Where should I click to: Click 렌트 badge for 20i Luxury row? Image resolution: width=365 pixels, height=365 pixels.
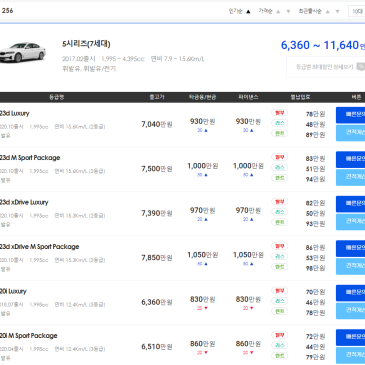279,311
